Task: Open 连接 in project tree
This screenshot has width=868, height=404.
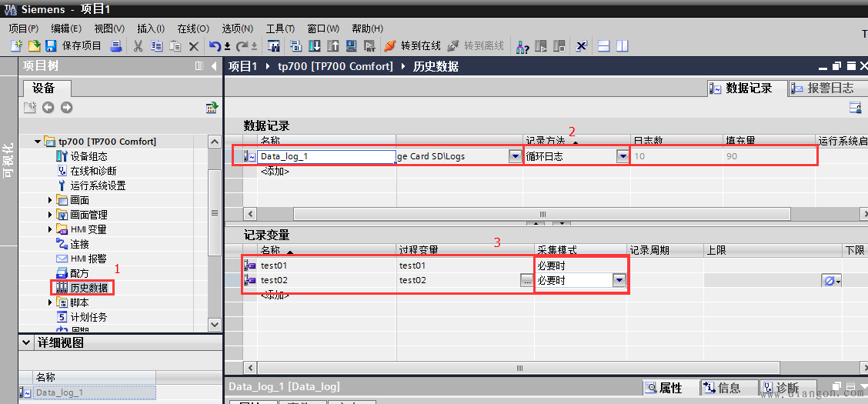Action: click(x=79, y=244)
